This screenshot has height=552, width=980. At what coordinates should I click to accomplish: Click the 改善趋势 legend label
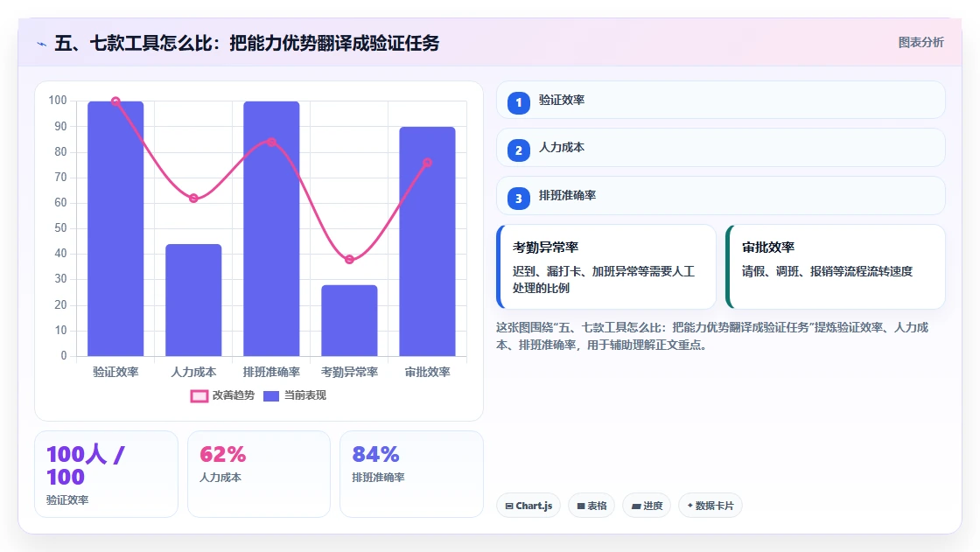234,395
